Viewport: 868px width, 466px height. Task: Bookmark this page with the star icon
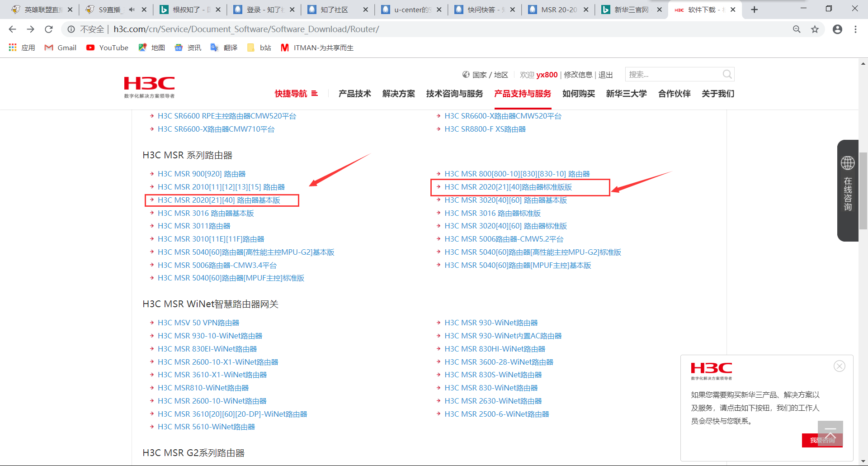815,29
